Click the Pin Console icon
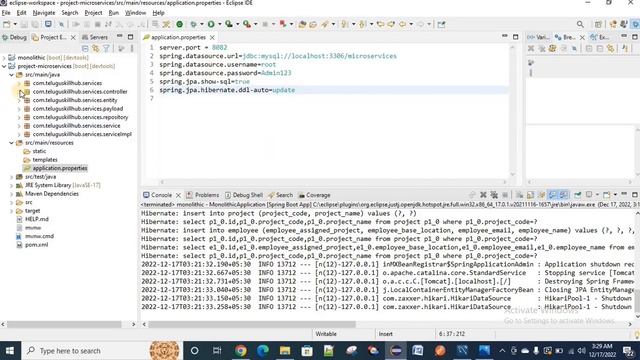Viewport: 640px width, 360px height. [x=578, y=195]
